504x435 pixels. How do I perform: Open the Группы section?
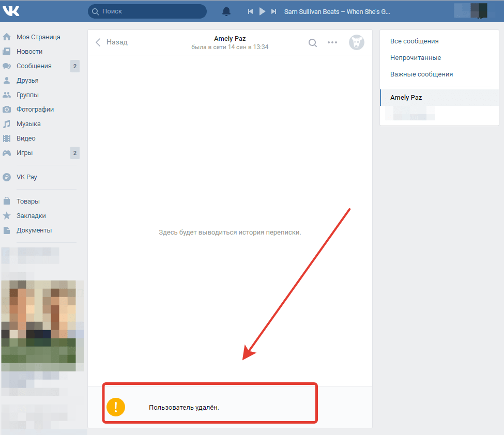(27, 95)
